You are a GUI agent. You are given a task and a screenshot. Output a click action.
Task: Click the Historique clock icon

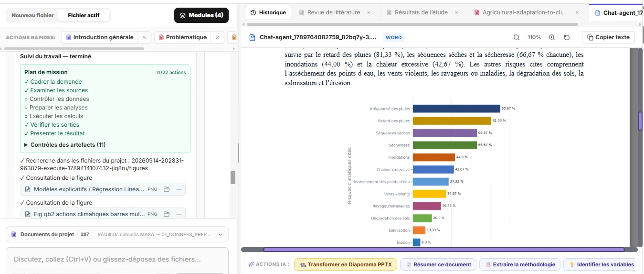tap(253, 12)
